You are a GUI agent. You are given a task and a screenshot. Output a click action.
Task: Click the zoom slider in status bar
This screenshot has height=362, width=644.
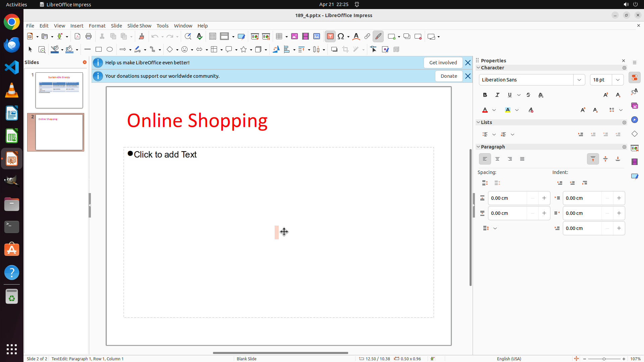pyautogui.click(x=604, y=359)
